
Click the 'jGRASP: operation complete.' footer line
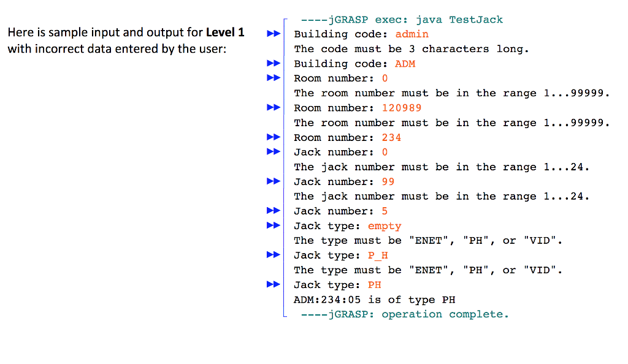pyautogui.click(x=405, y=314)
